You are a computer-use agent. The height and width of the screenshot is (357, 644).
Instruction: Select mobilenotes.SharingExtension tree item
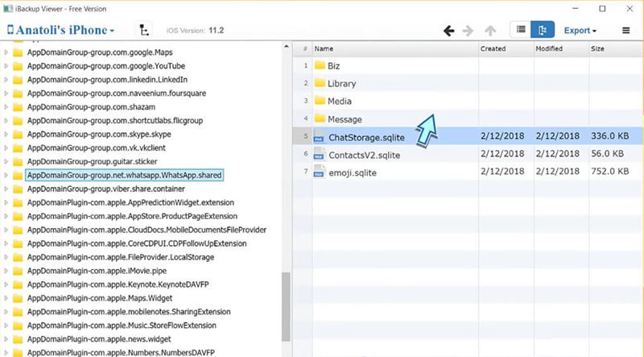pos(129,311)
